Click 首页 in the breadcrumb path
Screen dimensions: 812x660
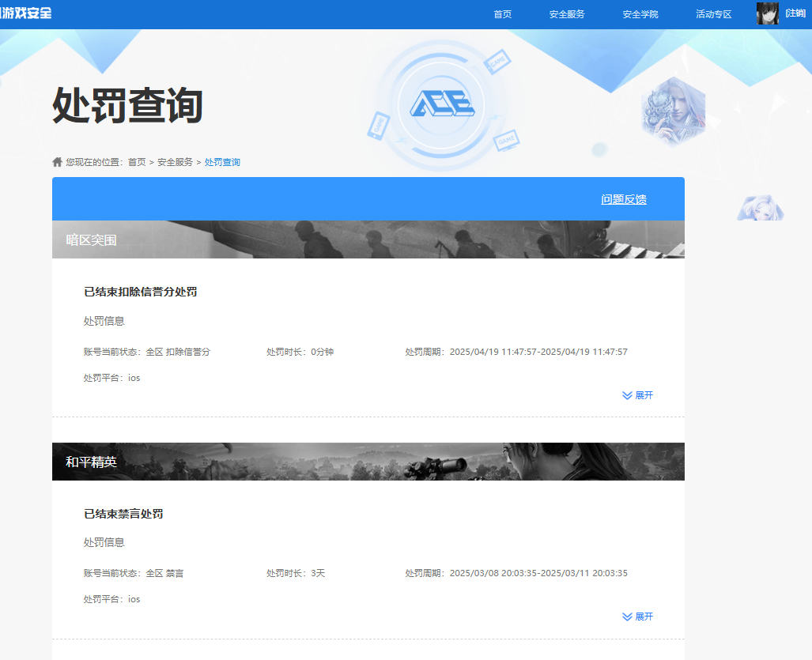click(137, 162)
